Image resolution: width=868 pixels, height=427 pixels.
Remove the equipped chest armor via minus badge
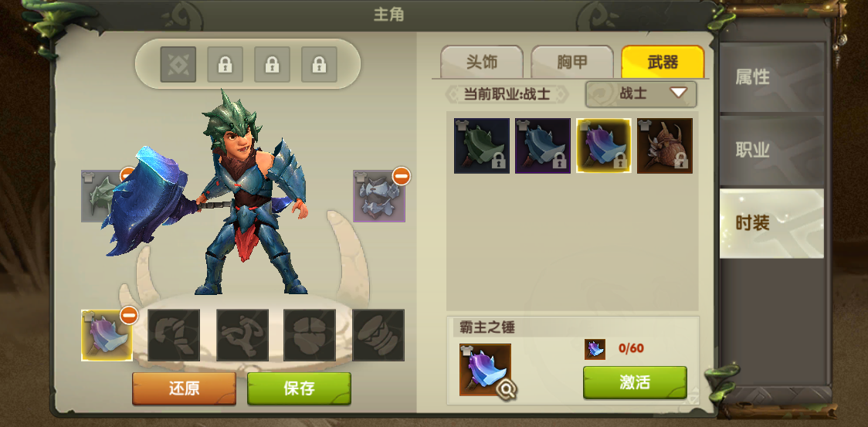coord(402,176)
